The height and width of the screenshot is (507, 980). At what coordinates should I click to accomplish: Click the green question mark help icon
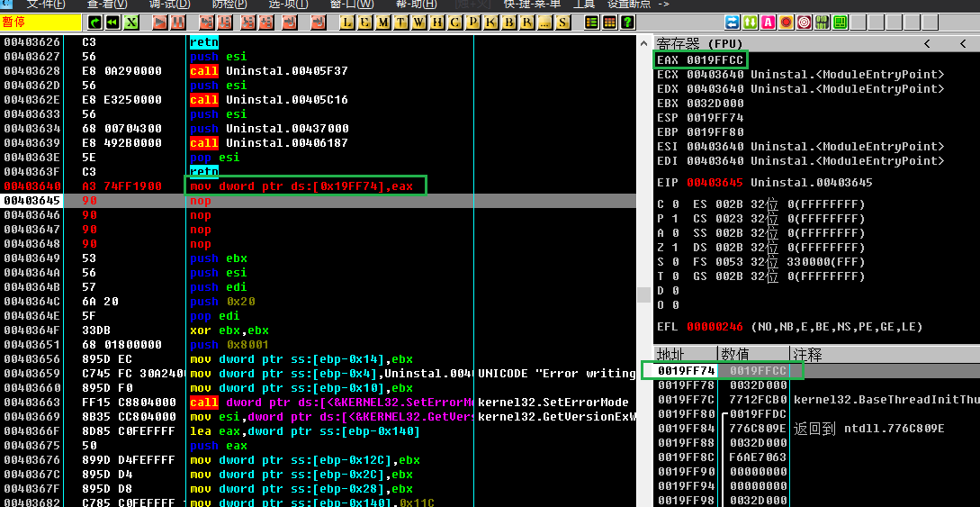coord(627,22)
